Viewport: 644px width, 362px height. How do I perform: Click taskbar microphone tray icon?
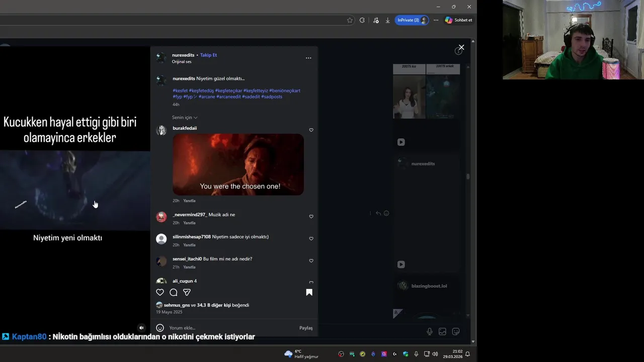click(416, 354)
